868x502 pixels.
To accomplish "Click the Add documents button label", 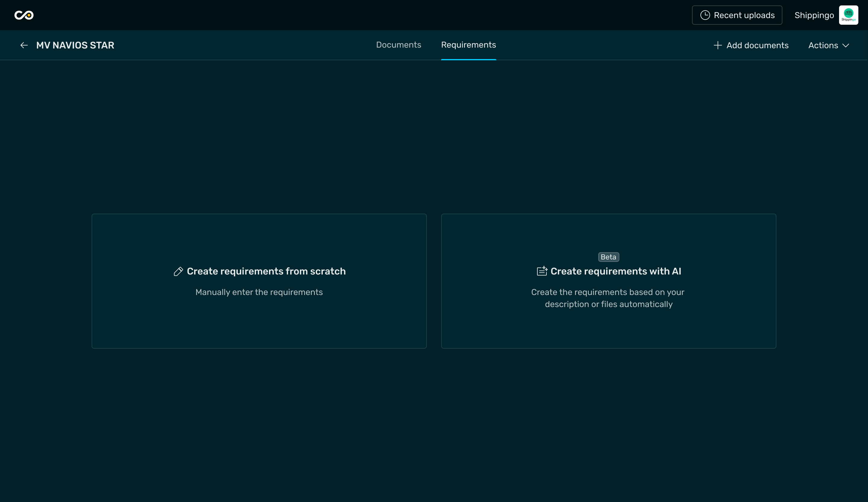I will pyautogui.click(x=757, y=45).
